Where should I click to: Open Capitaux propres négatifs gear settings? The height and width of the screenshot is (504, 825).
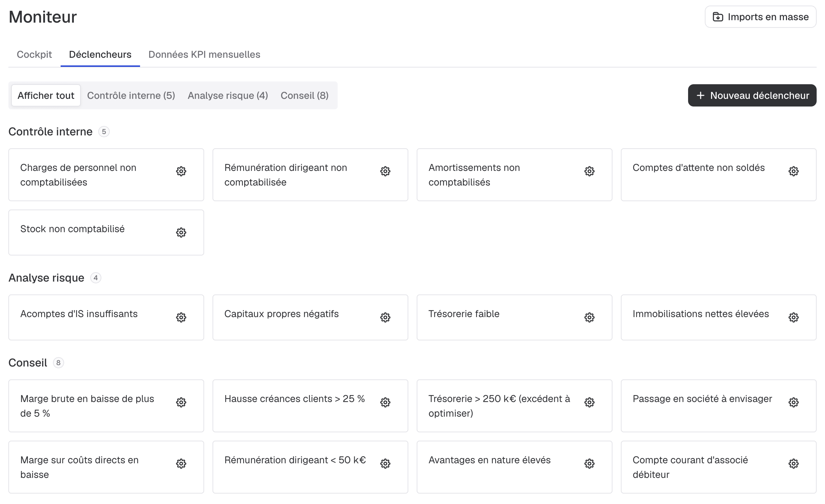pyautogui.click(x=385, y=317)
